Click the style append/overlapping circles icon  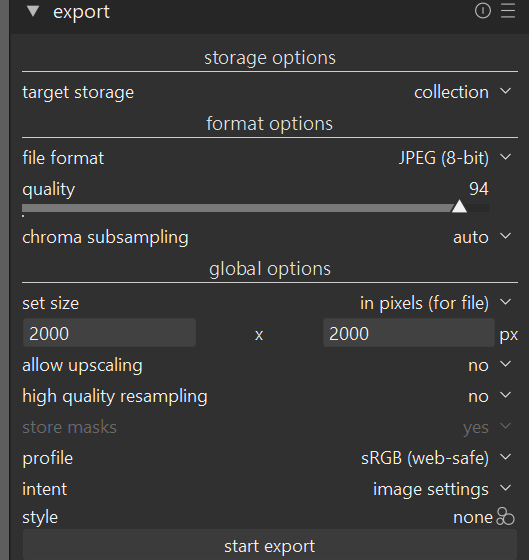click(505, 516)
